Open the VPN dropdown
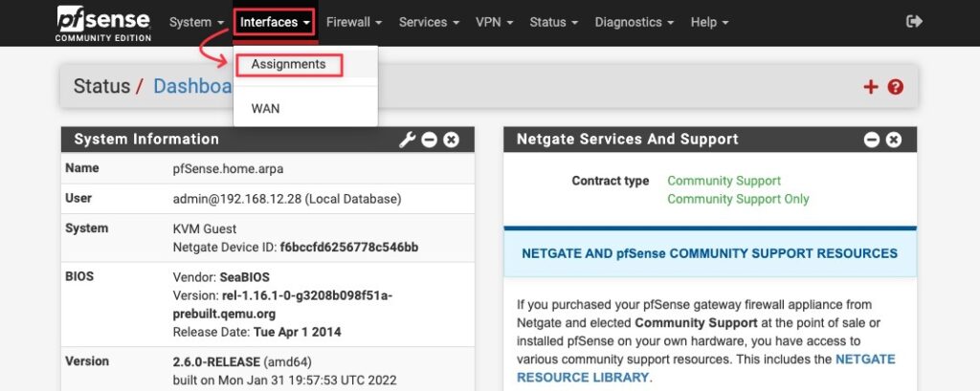The width and height of the screenshot is (980, 391). click(x=495, y=22)
